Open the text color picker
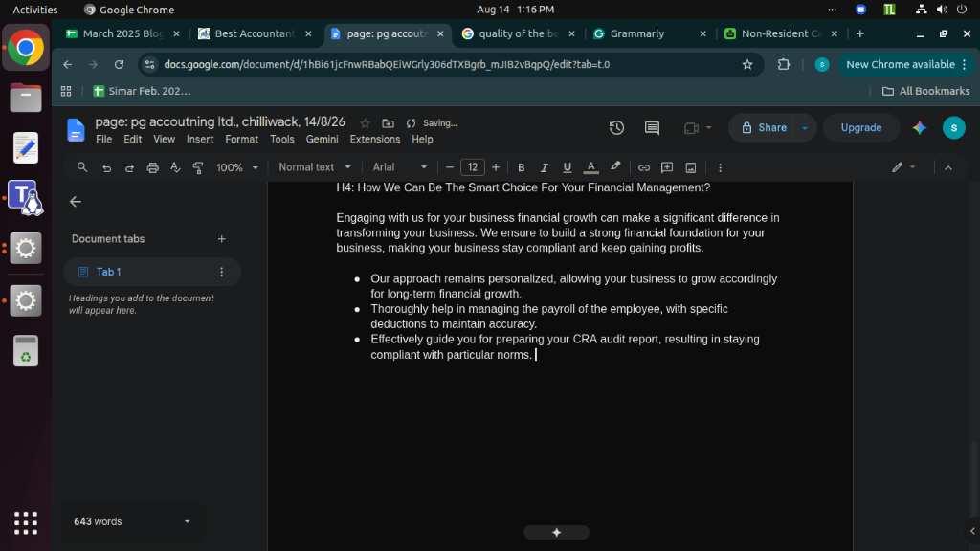The image size is (980, 551). point(590,167)
